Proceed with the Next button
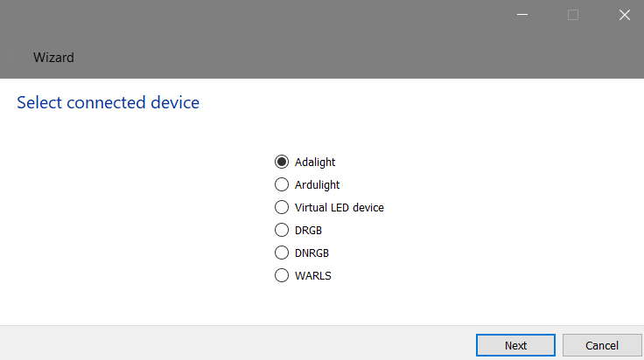 coord(515,345)
